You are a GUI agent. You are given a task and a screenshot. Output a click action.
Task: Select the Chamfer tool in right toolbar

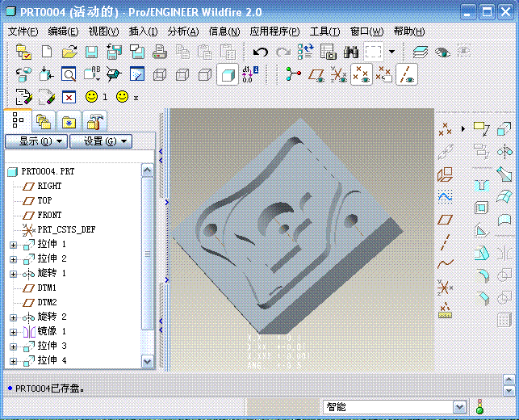click(482, 297)
